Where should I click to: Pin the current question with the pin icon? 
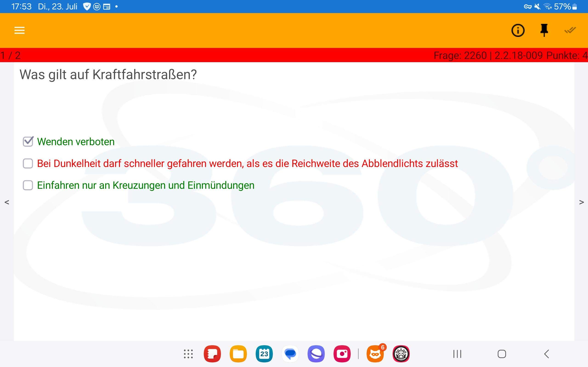[x=544, y=30]
